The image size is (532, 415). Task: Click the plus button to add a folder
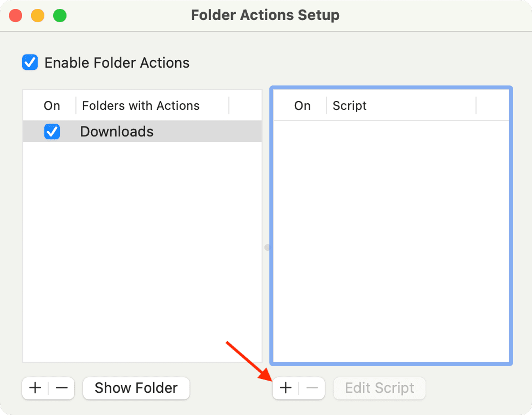(34, 388)
